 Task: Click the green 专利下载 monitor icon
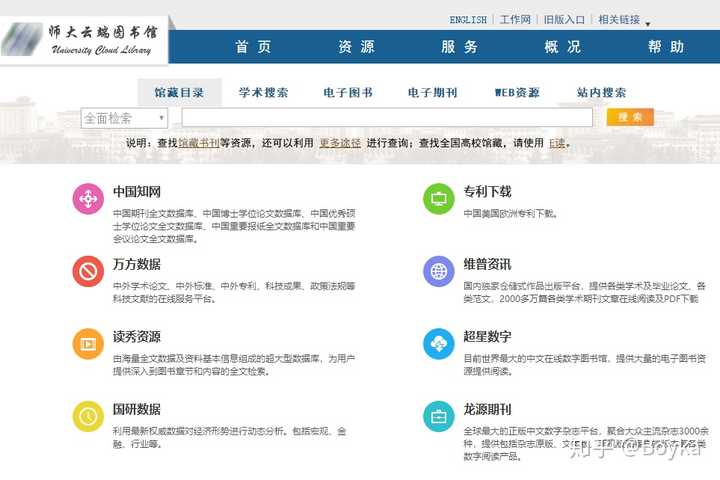[x=439, y=199]
